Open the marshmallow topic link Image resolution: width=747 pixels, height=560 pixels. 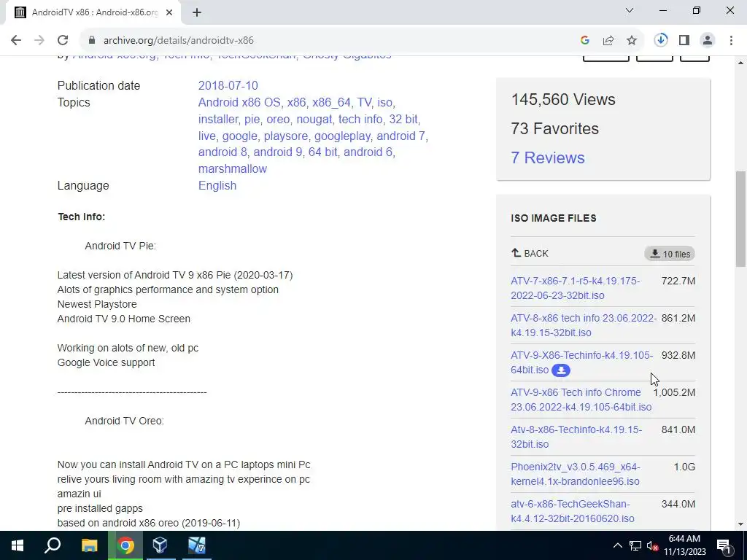pyautogui.click(x=233, y=168)
